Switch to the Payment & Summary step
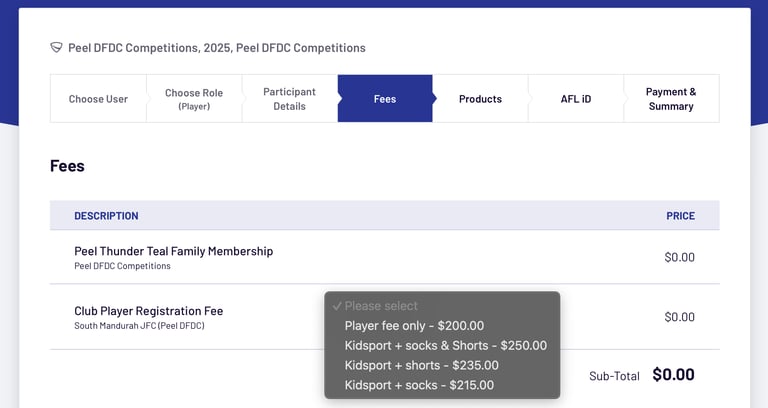This screenshot has height=408, width=768. click(671, 99)
